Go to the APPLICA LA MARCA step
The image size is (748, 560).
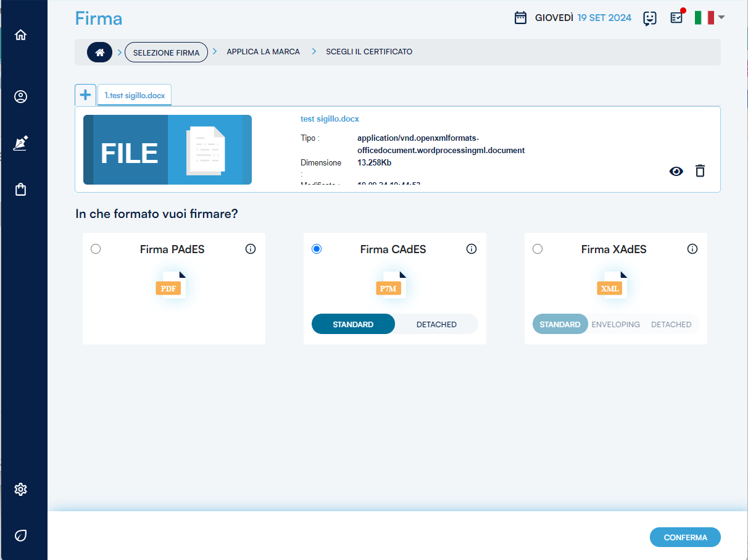pyautogui.click(x=263, y=52)
